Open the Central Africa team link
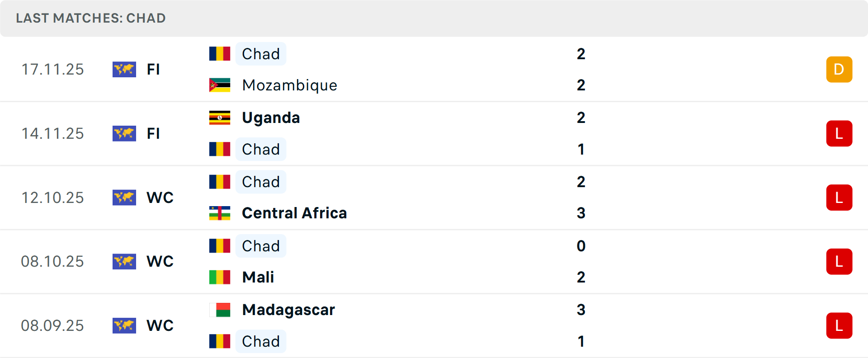 [x=294, y=213]
